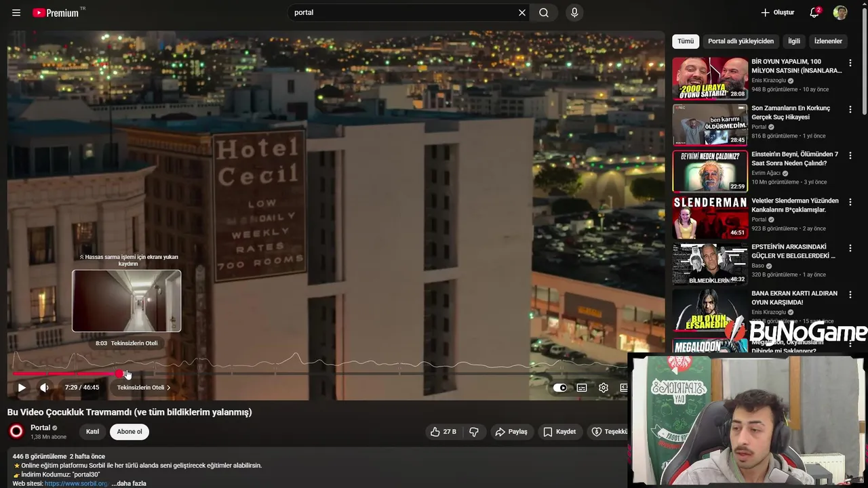
Task: Click the Enis Kirazoglu channel name under BİR OYUN
Action: [768, 80]
